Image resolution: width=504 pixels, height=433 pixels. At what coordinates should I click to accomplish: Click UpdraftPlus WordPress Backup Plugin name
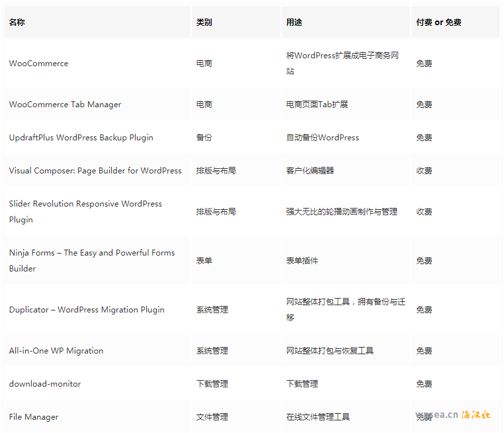pos(81,138)
